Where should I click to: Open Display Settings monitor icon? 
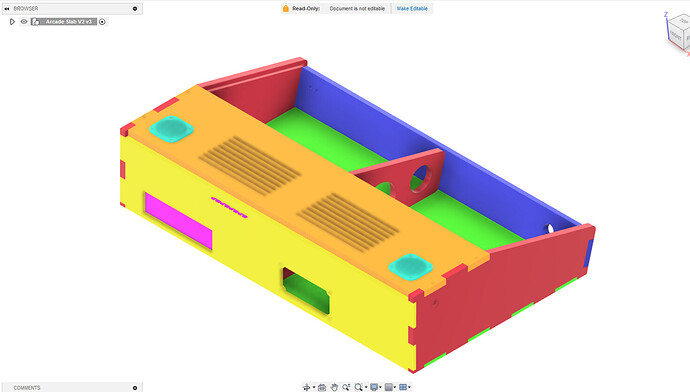[374, 387]
